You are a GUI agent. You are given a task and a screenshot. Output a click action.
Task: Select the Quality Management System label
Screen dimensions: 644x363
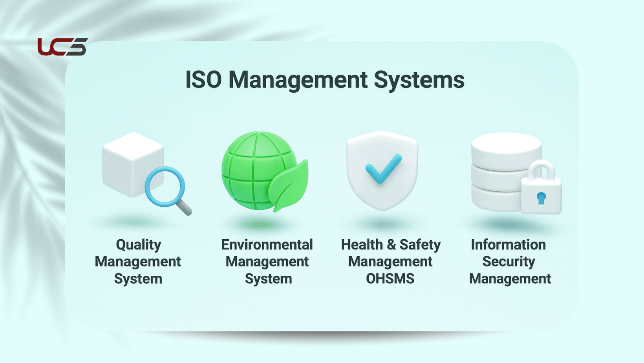click(137, 261)
